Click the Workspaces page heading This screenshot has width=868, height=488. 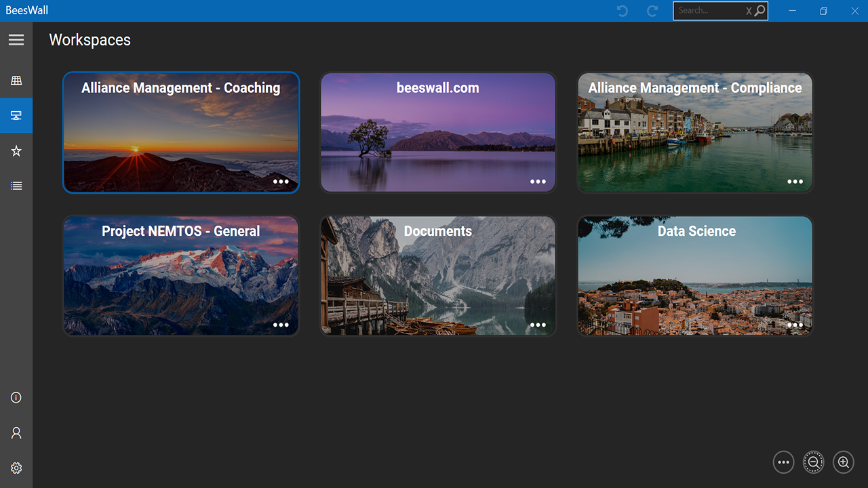(90, 40)
